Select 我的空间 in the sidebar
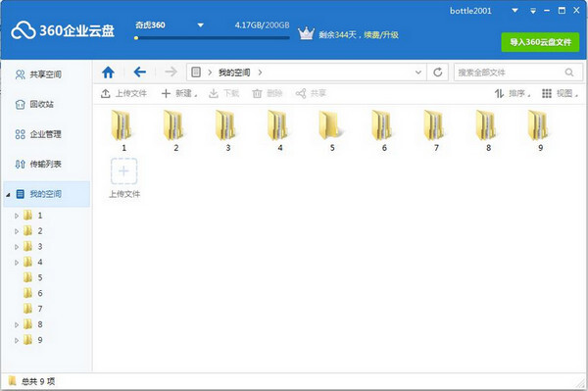The image size is (588, 391). click(x=46, y=194)
